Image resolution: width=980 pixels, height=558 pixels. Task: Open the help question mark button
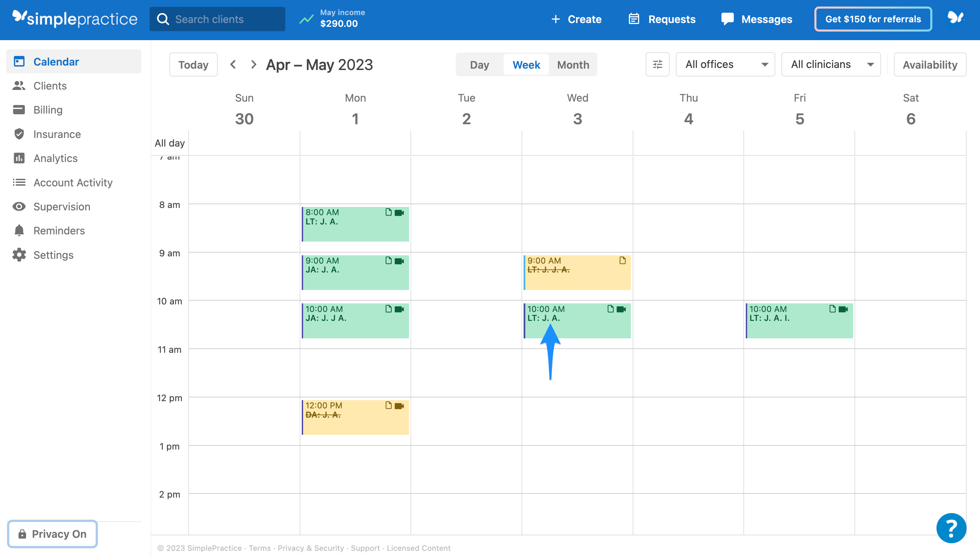tap(951, 528)
